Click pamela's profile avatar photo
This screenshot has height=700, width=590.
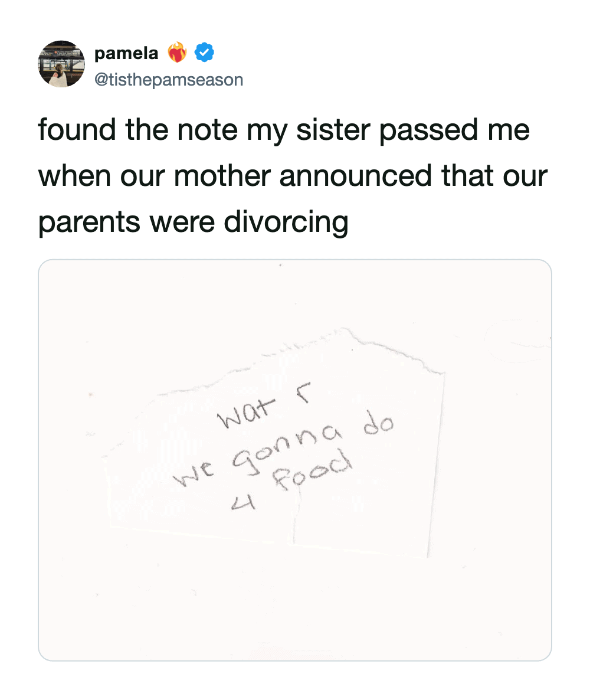click(x=62, y=64)
